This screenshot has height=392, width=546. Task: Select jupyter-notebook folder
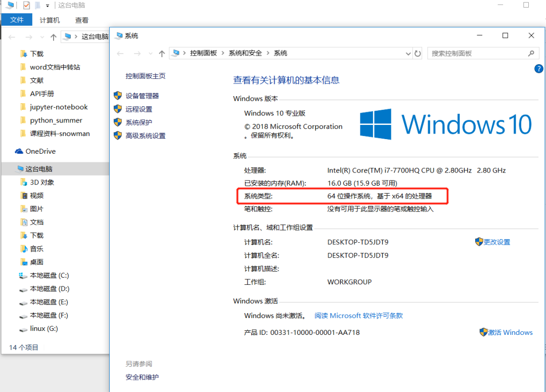click(59, 107)
